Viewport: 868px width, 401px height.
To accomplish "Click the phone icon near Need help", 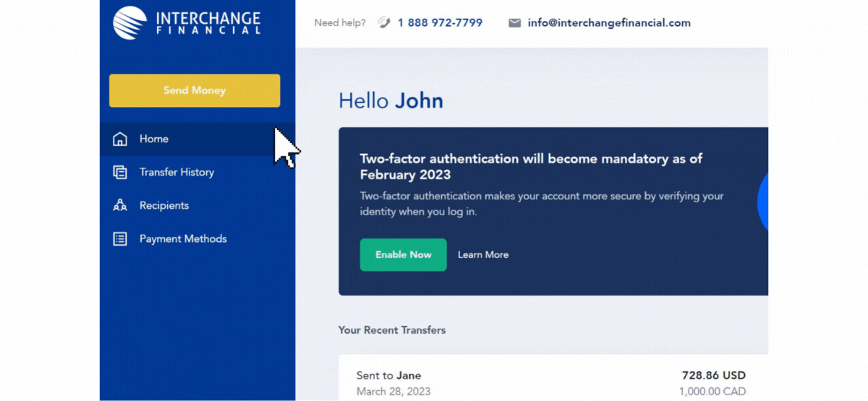I will tap(384, 23).
